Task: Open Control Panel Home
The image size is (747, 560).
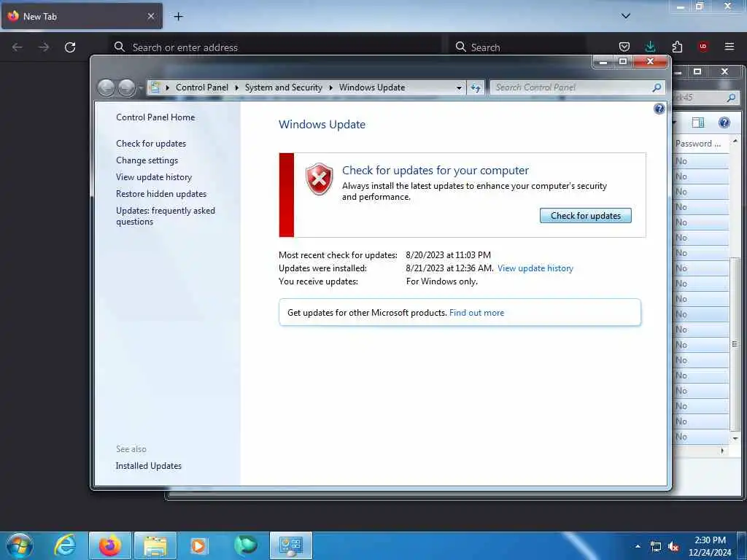Action: (155, 117)
